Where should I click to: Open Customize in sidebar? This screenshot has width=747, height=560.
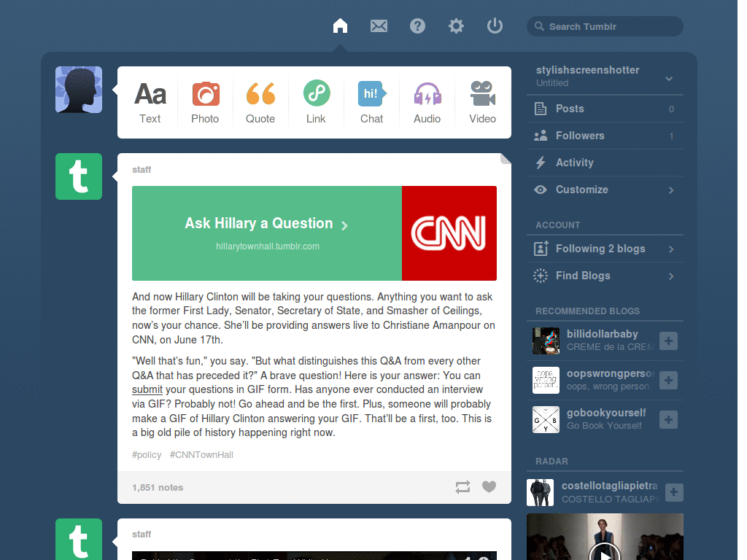tap(605, 190)
